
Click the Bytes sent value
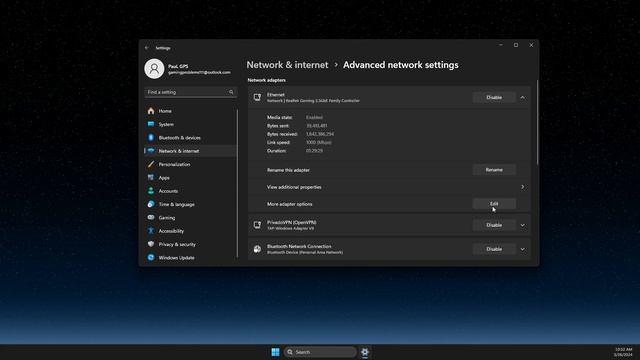click(317, 126)
